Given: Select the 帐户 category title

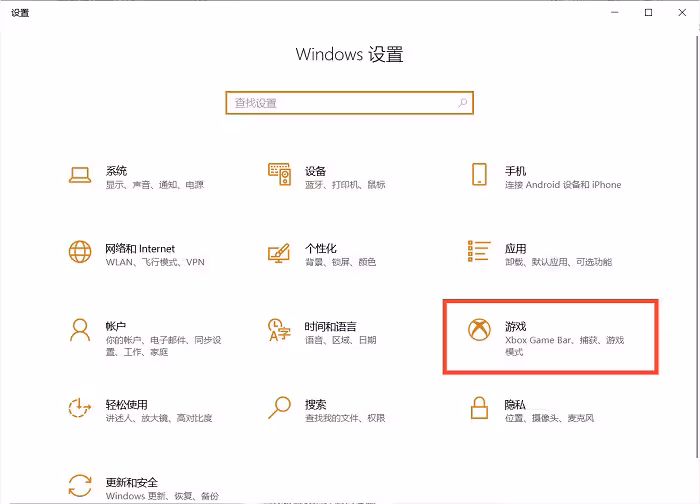Looking at the screenshot, I should 116,326.
